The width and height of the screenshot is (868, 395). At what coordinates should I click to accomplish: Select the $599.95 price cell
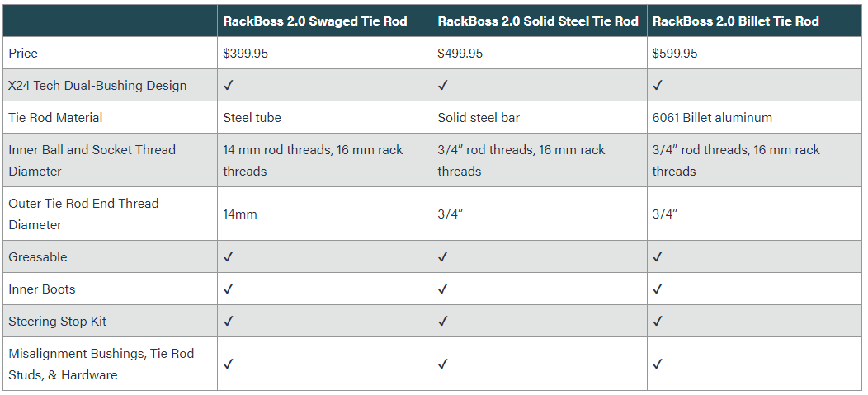[x=674, y=53]
